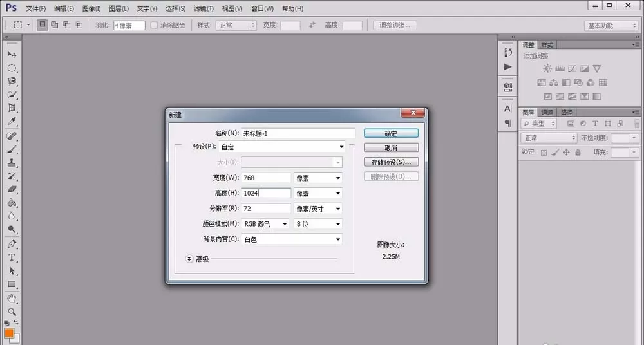
Task: Open the History panel icon
Action: coord(508,52)
